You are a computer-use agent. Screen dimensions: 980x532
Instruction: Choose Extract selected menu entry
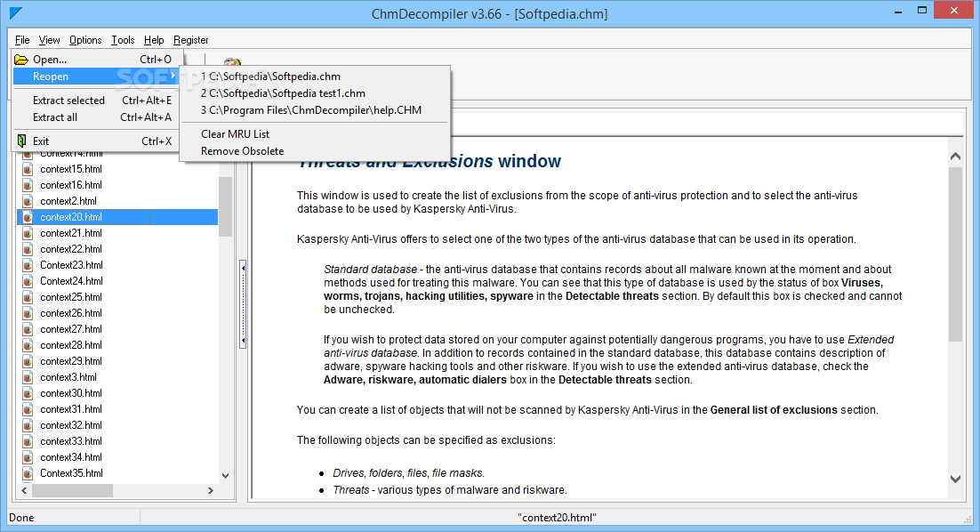pyautogui.click(x=96, y=100)
